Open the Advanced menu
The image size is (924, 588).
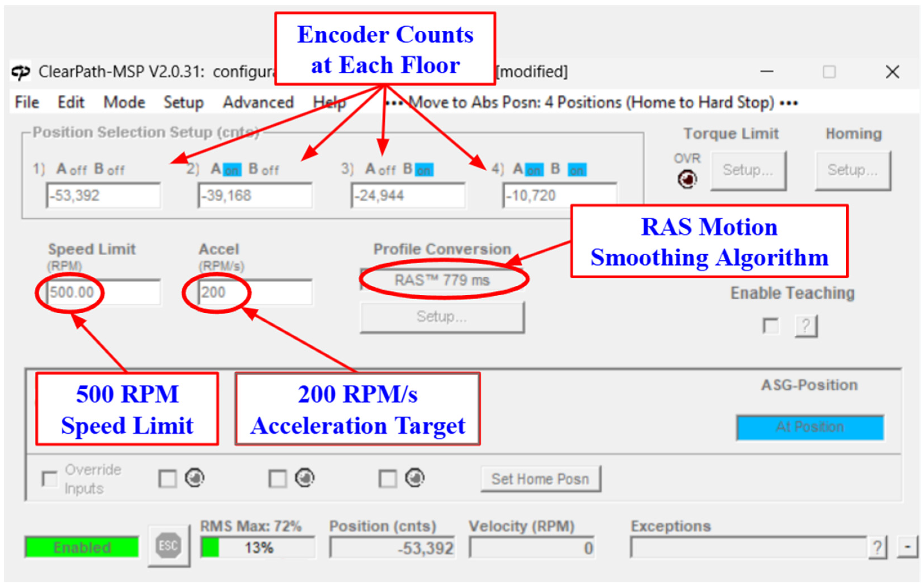(x=258, y=102)
